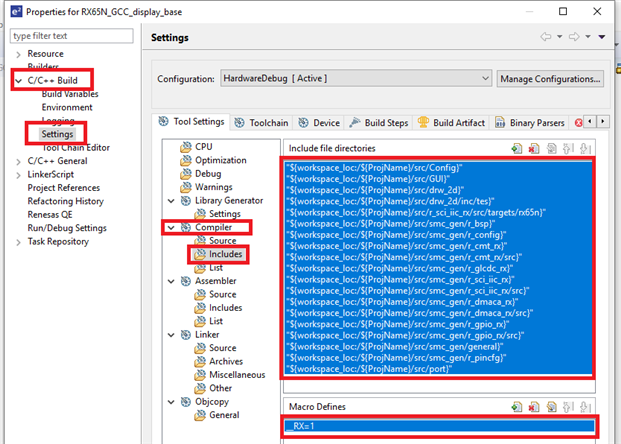Expand the C/C++ General tree node
Screen dimensions: 621x444
point(17,160)
